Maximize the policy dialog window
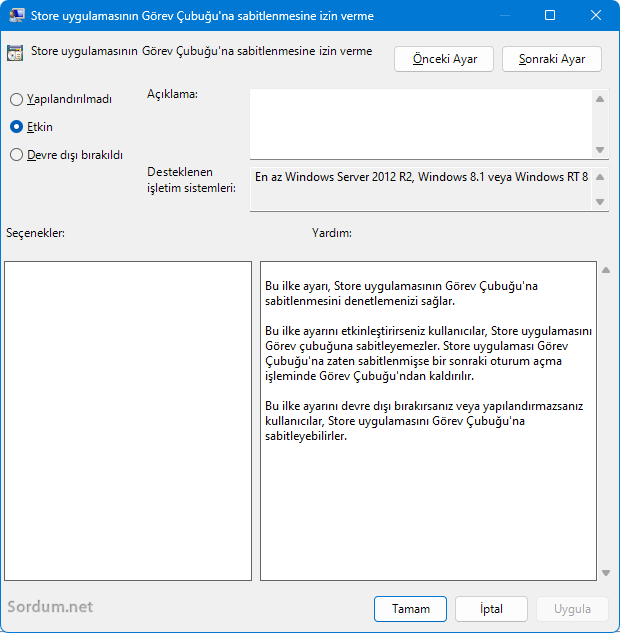This screenshot has height=633, width=620. (550, 15)
